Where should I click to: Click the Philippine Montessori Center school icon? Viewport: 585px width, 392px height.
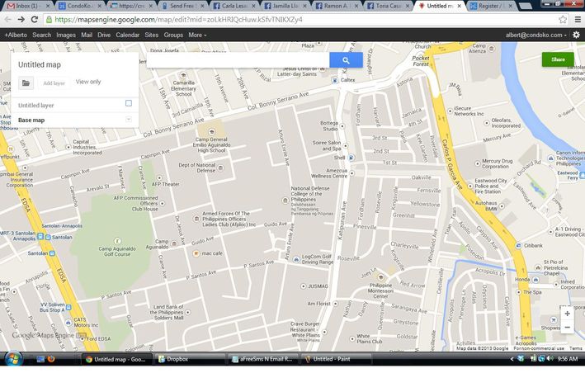tap(380, 277)
